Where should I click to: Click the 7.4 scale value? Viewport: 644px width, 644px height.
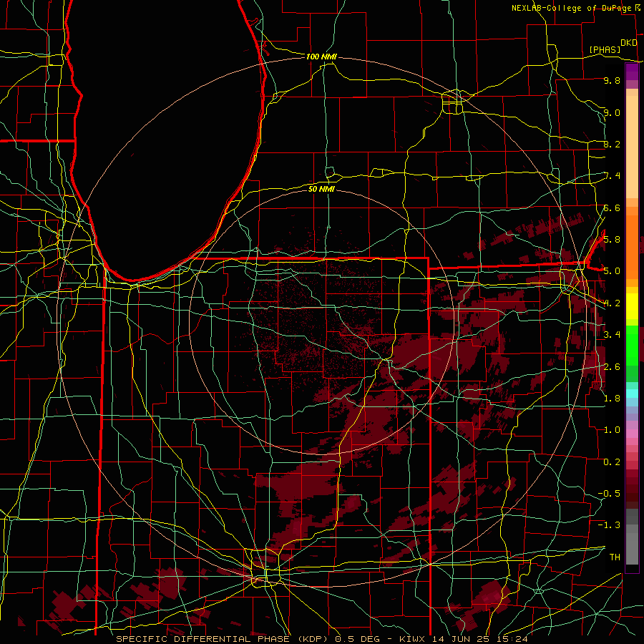(612, 176)
